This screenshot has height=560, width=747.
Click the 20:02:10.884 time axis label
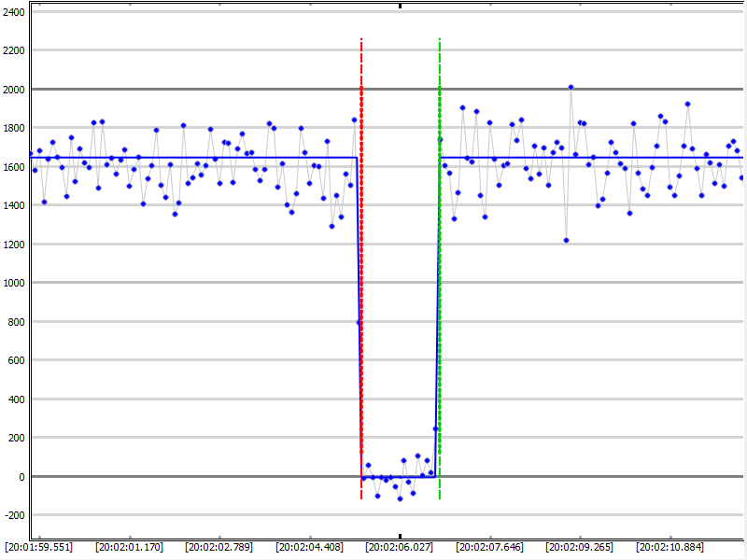[670, 546]
